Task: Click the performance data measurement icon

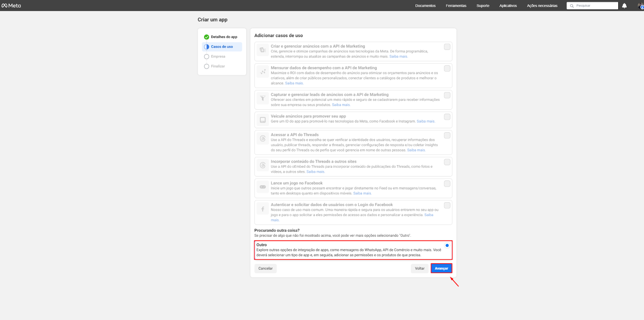Action: click(x=263, y=72)
